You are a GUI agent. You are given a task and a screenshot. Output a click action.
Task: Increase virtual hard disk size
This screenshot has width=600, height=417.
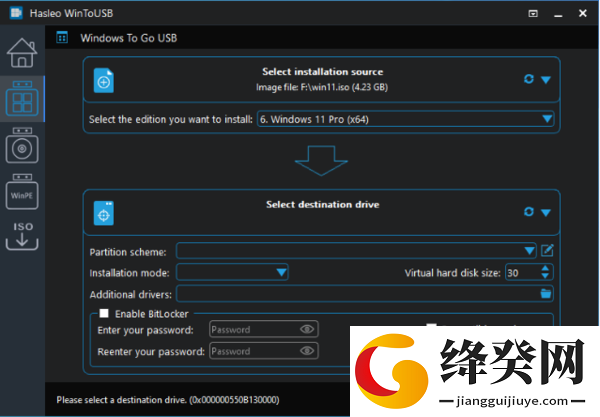pyautogui.click(x=545, y=268)
